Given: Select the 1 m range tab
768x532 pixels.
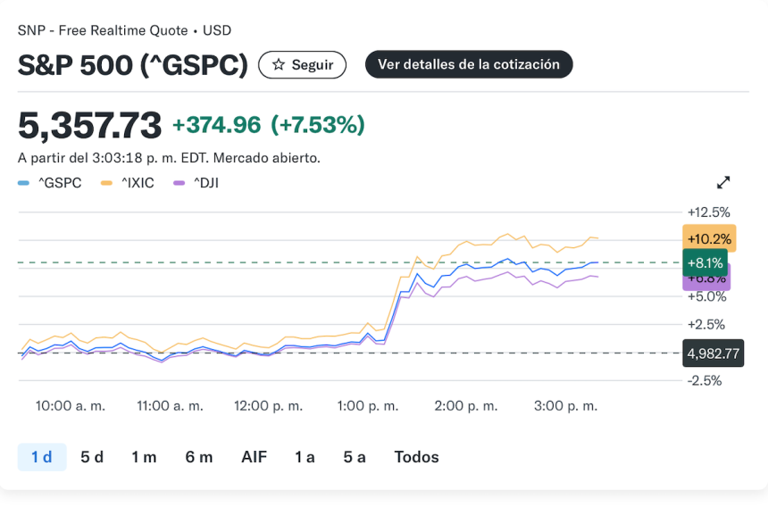Looking at the screenshot, I should [x=144, y=457].
